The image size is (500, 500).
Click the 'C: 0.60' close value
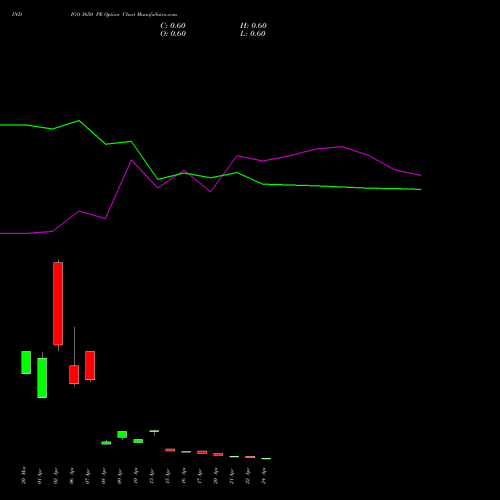pos(173,26)
